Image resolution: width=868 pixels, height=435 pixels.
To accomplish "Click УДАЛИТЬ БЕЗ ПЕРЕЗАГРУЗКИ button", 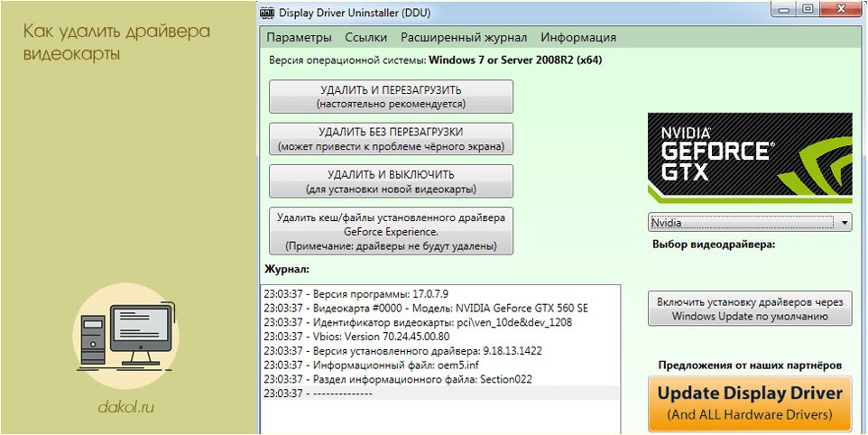I will pyautogui.click(x=391, y=139).
